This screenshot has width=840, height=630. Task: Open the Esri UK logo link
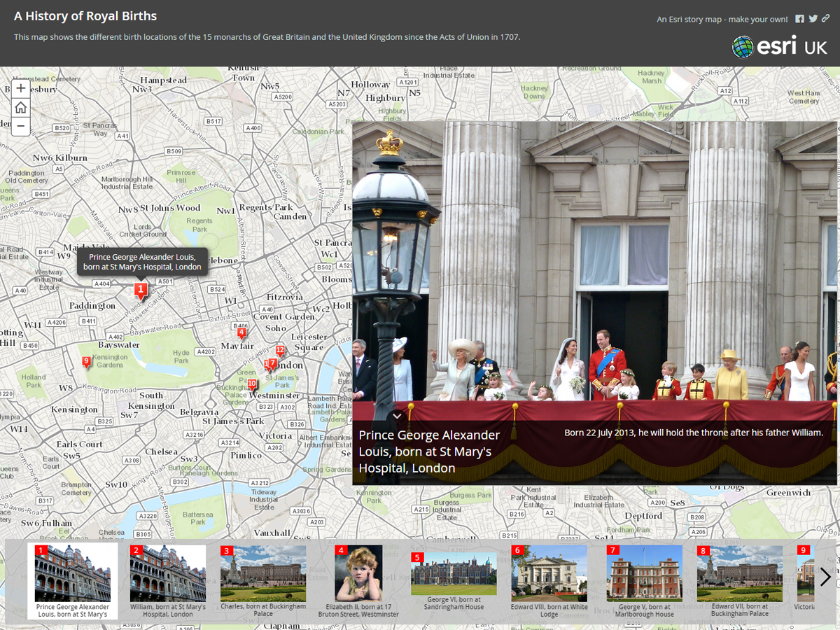[780, 47]
